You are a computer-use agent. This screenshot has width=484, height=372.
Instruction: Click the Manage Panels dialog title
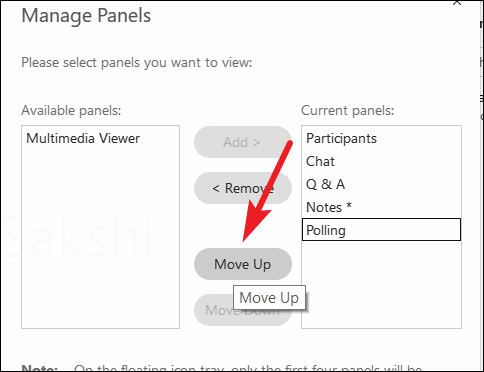pos(86,16)
